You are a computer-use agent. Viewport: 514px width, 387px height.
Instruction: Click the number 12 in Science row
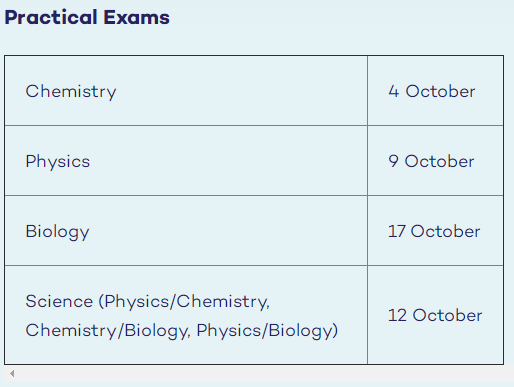click(397, 315)
